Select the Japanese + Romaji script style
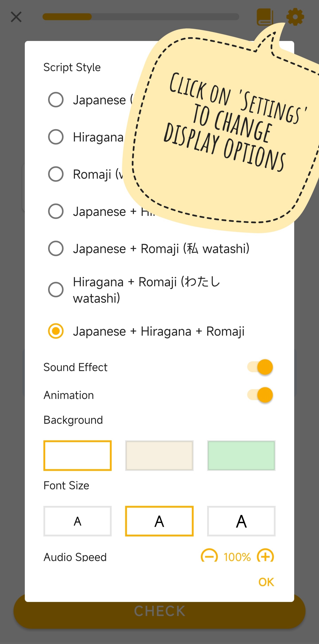This screenshot has width=319, height=644. click(56, 248)
